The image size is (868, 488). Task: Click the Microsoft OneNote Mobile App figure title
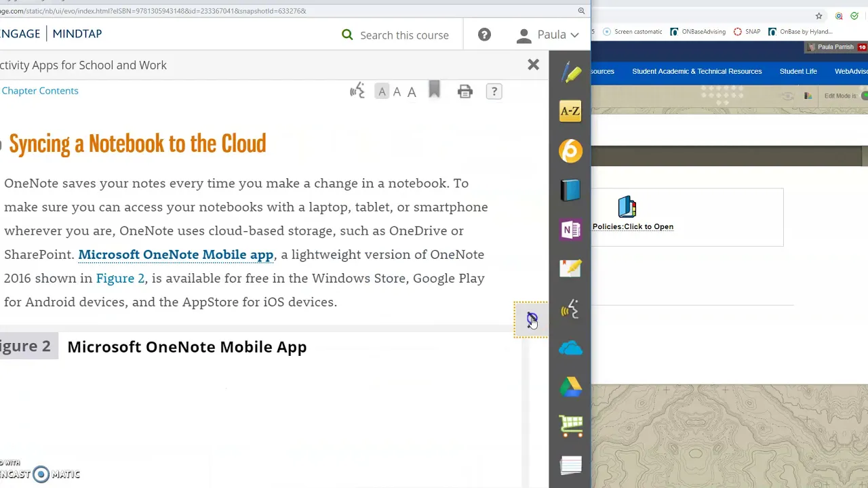186,346
